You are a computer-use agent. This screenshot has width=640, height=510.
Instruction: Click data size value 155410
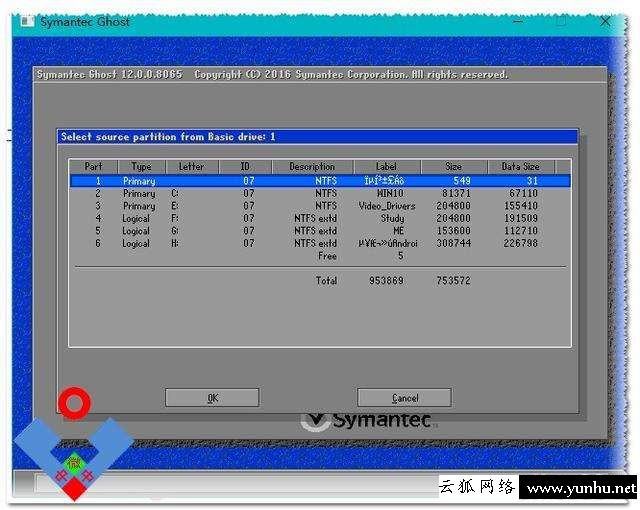point(521,206)
